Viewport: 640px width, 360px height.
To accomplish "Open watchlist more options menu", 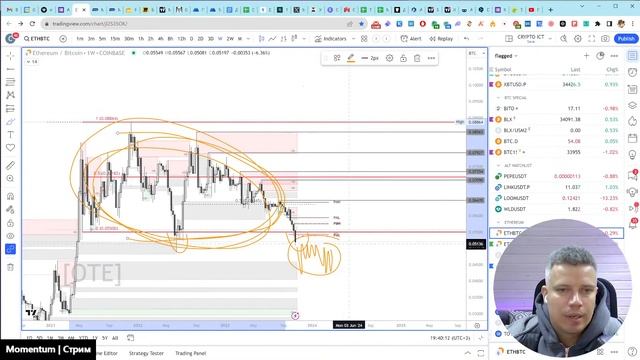I will point(614,56).
